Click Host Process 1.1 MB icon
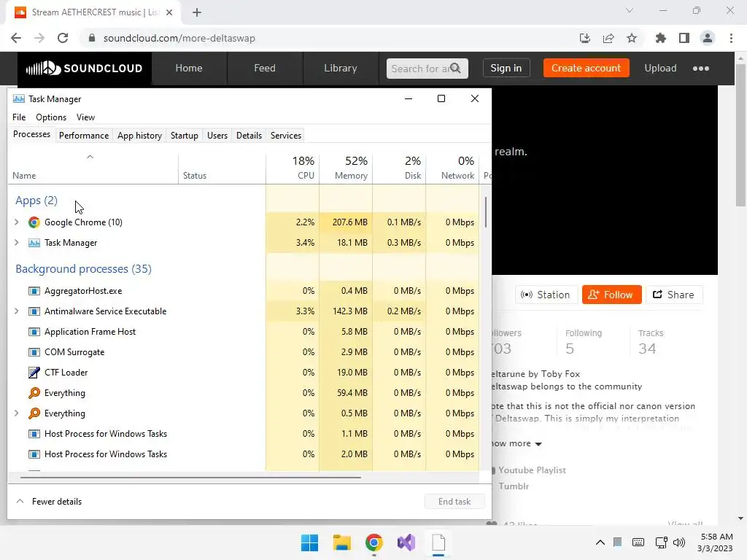 (34, 434)
